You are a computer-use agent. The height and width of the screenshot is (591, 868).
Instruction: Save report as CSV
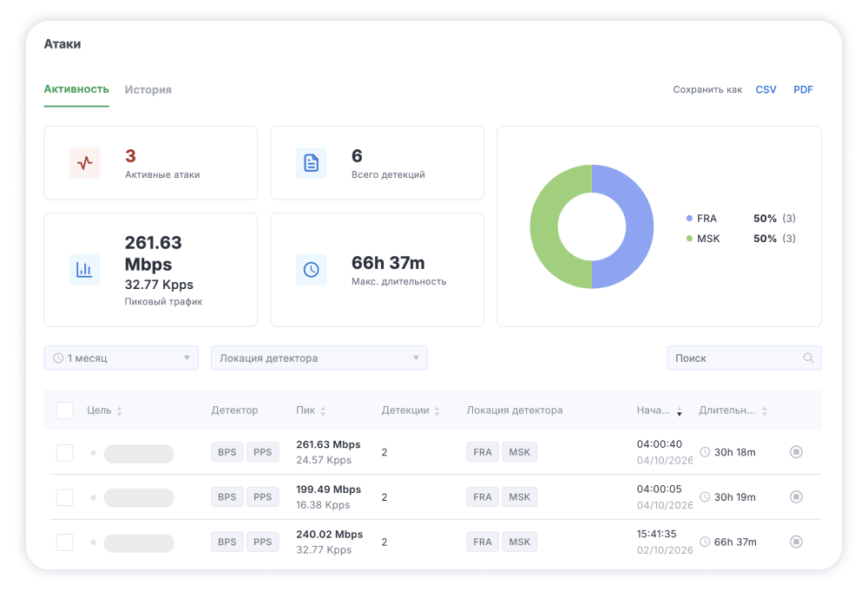coord(766,89)
